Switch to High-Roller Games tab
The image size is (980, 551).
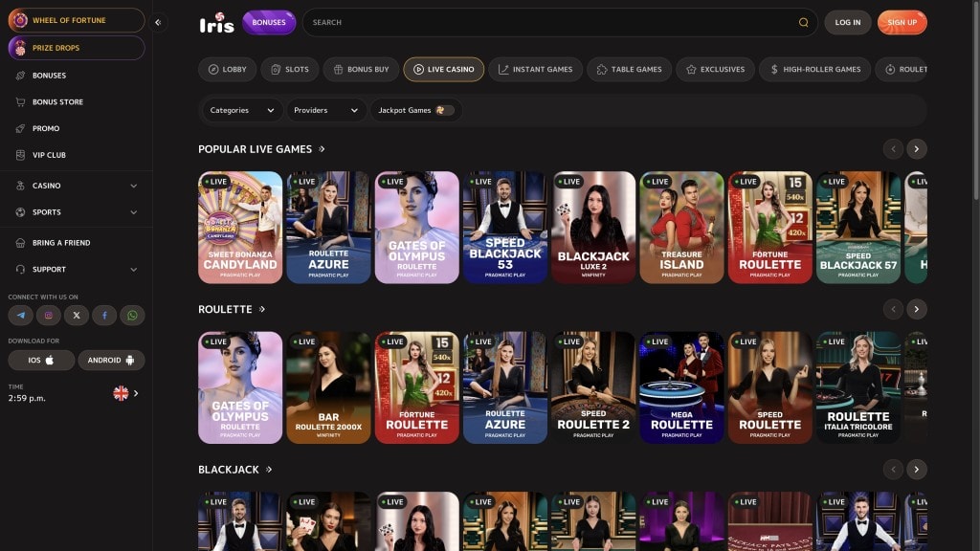pyautogui.click(x=814, y=69)
